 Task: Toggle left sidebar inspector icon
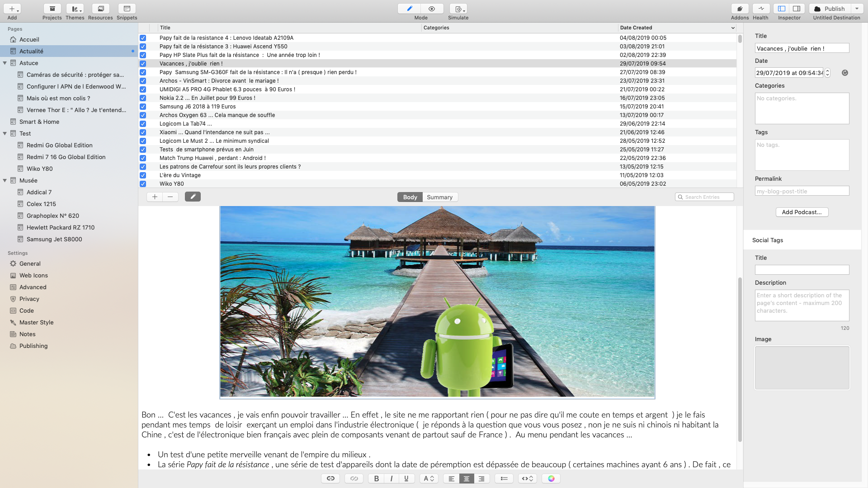tap(782, 9)
